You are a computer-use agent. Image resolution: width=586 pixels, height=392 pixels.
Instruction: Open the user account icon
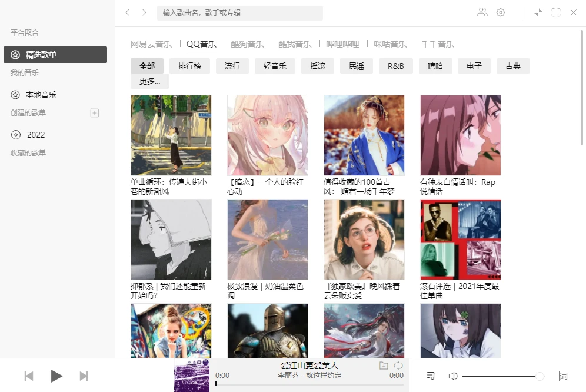tap(482, 12)
